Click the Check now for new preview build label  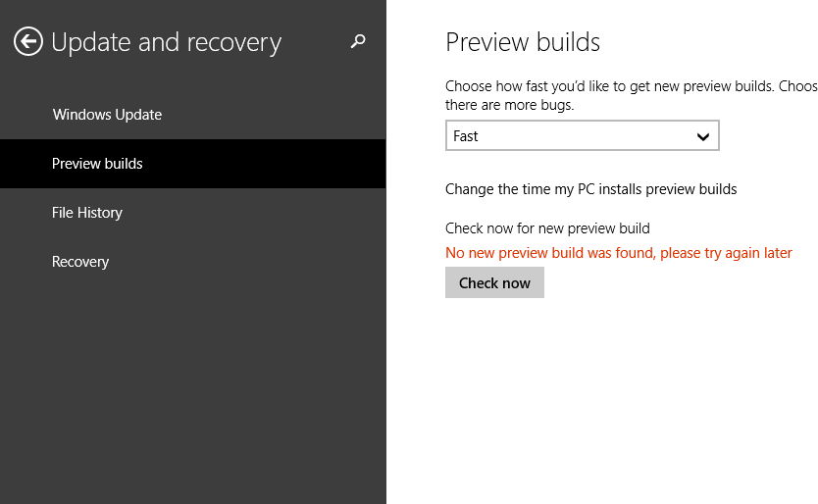[547, 228]
